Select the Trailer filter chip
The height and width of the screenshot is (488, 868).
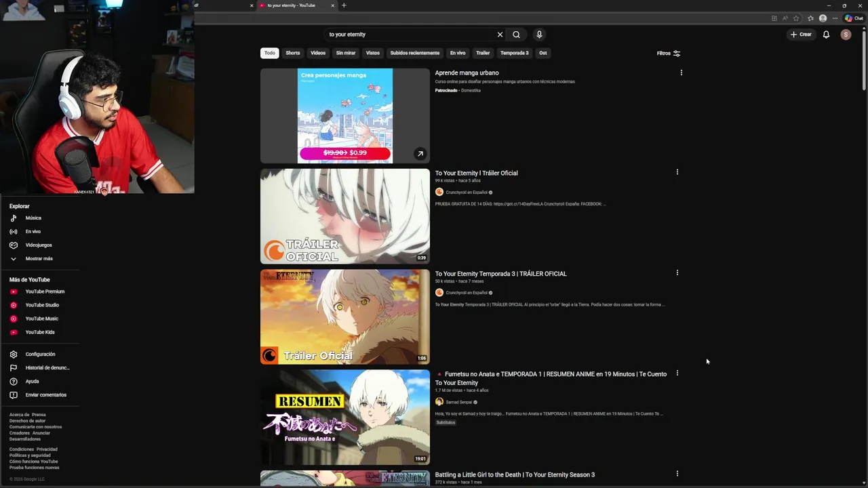tap(483, 53)
